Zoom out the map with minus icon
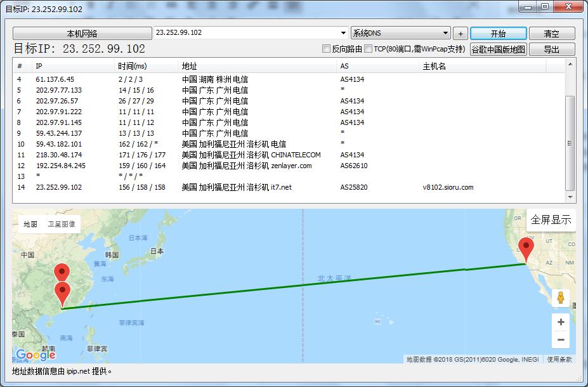588x387 pixels. pyautogui.click(x=560, y=340)
